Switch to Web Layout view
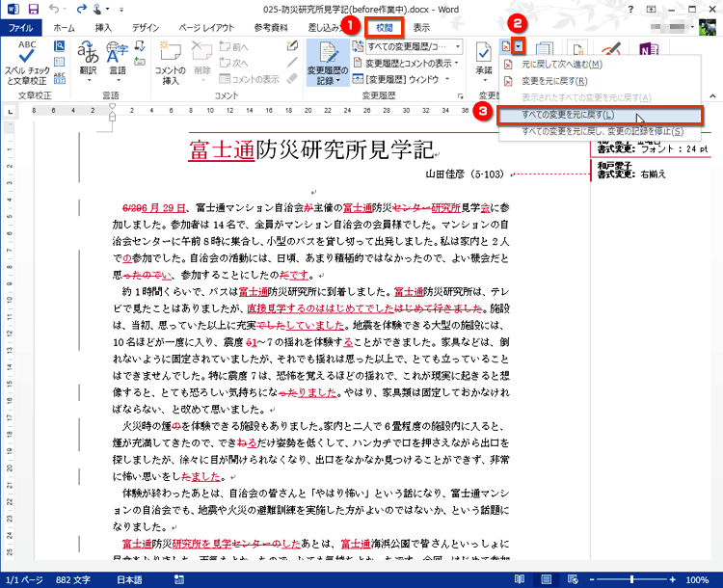 click(574, 579)
